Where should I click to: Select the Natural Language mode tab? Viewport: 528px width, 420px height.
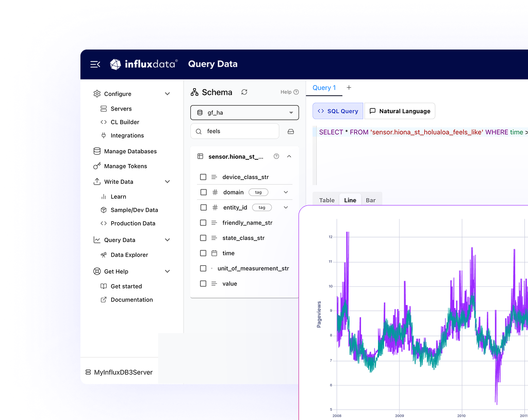pyautogui.click(x=400, y=111)
